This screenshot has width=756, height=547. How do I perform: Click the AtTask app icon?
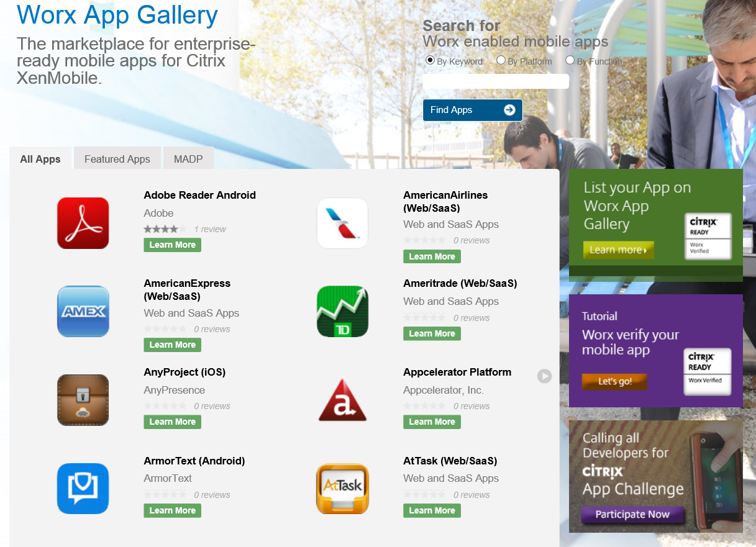tap(342, 489)
